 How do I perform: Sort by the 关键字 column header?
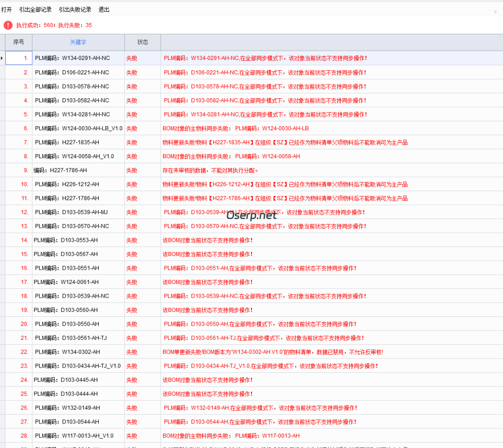pyautogui.click(x=78, y=42)
